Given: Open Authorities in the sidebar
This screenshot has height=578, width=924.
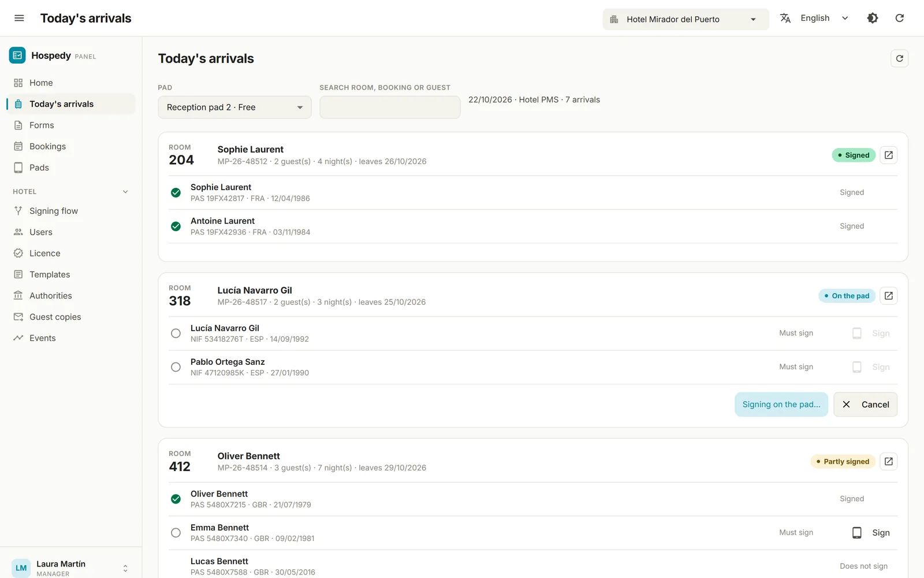Looking at the screenshot, I should point(71,296).
